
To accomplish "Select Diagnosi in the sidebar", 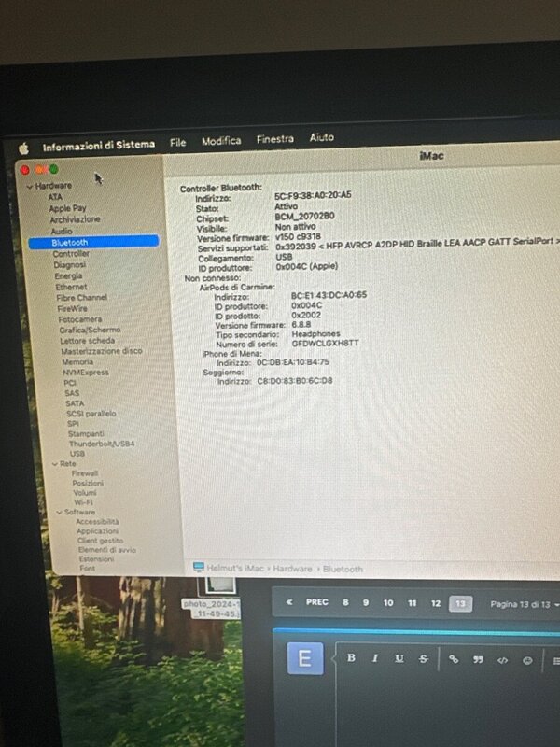I will (69, 264).
